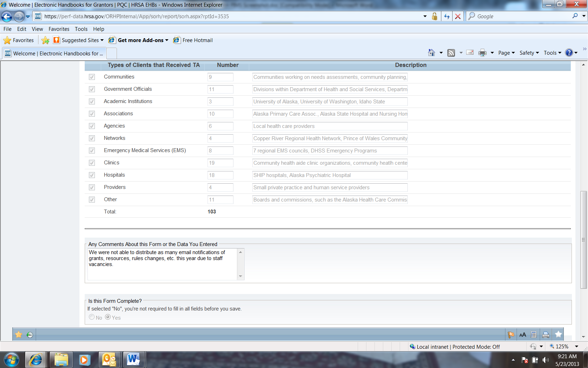The width and height of the screenshot is (588, 368).
Task: Click the Free Hotmail link
Action: [197, 40]
